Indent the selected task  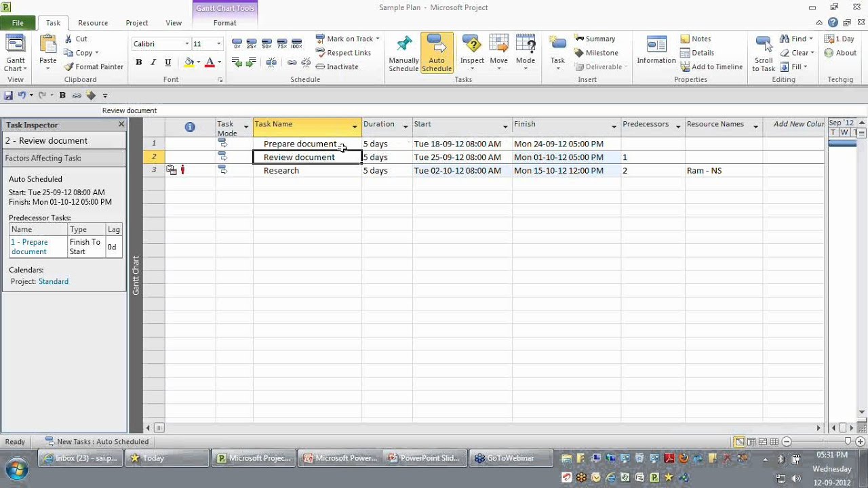(x=251, y=62)
